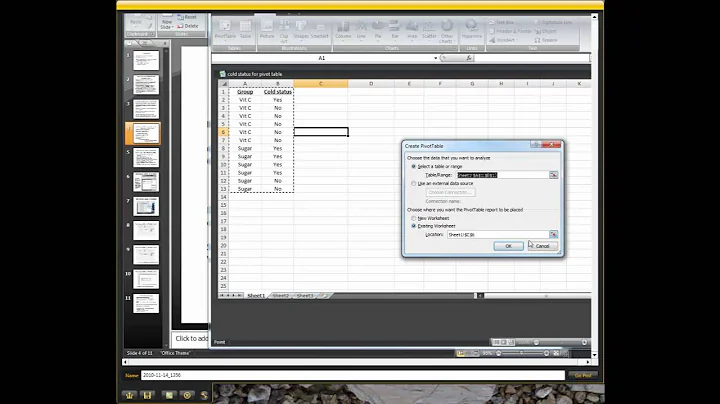Insert a SmartArt graphic
This screenshot has width=720, height=404.
coord(320,30)
